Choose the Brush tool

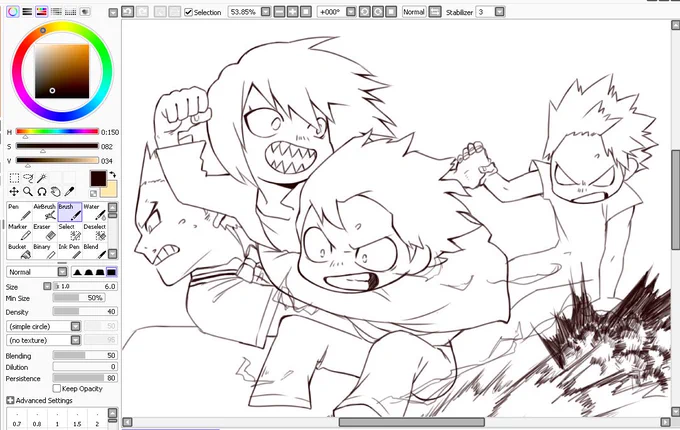coord(70,212)
